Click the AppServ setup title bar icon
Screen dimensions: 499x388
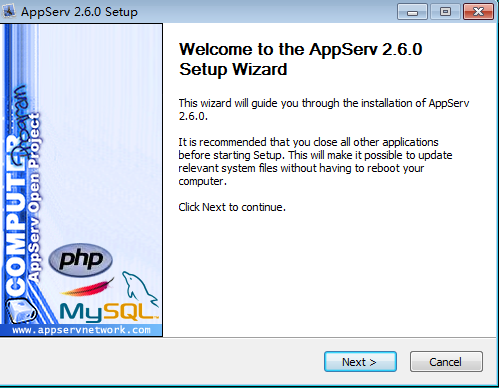9,11
